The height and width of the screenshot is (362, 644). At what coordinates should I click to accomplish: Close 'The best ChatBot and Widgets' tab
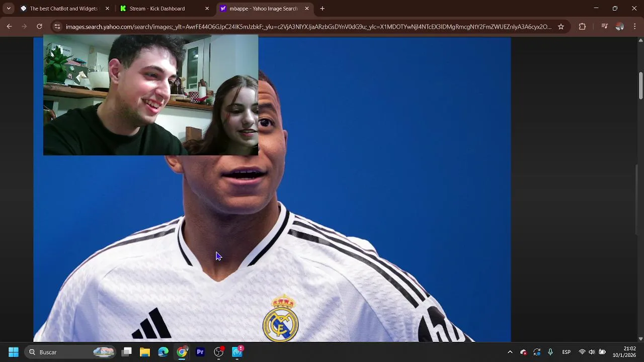click(107, 9)
